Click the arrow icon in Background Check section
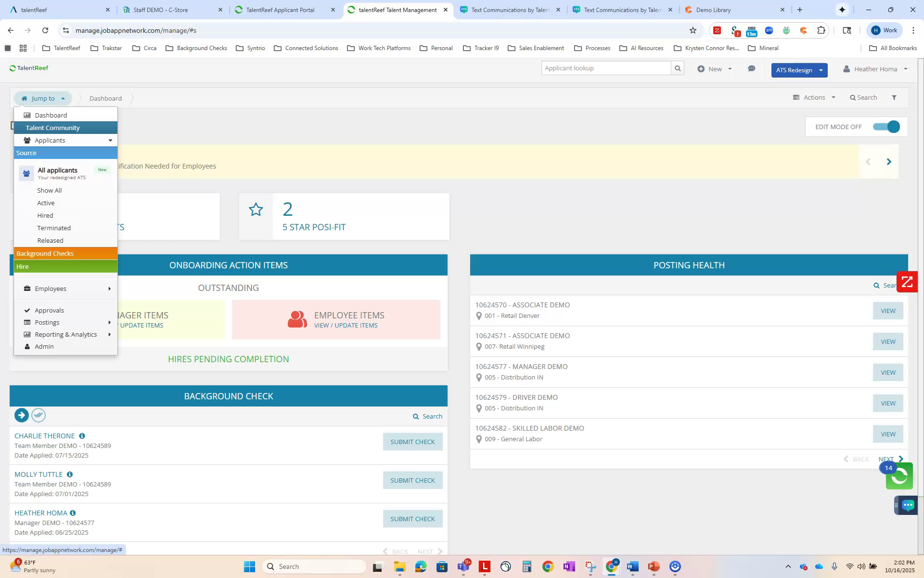 pyautogui.click(x=21, y=415)
